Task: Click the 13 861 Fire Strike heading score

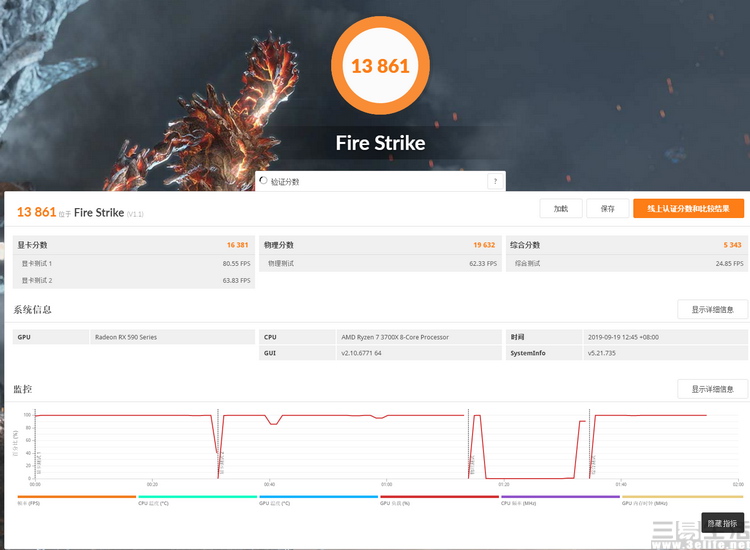Action: [x=36, y=212]
